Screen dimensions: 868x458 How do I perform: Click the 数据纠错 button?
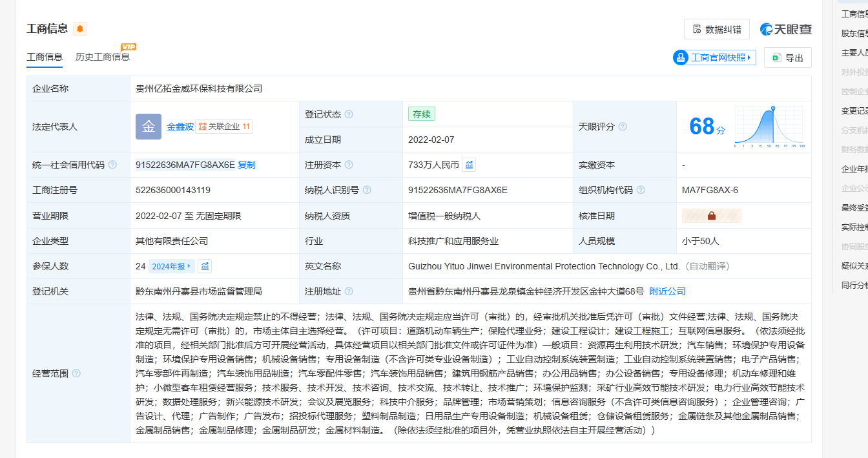[716, 29]
